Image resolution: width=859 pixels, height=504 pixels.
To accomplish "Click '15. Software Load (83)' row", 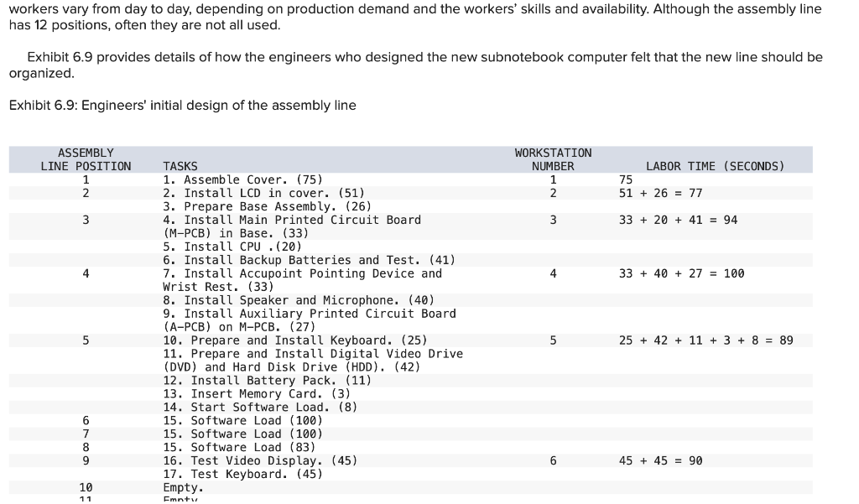I will [239, 447].
